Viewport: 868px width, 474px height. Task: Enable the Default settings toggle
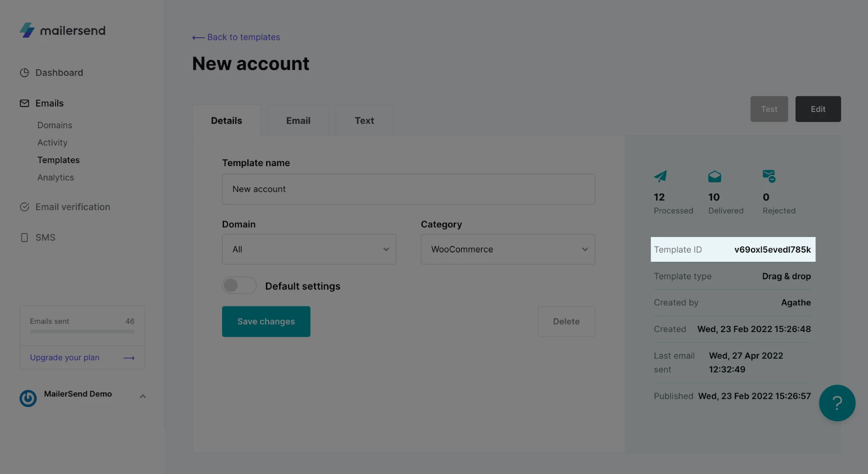(239, 286)
